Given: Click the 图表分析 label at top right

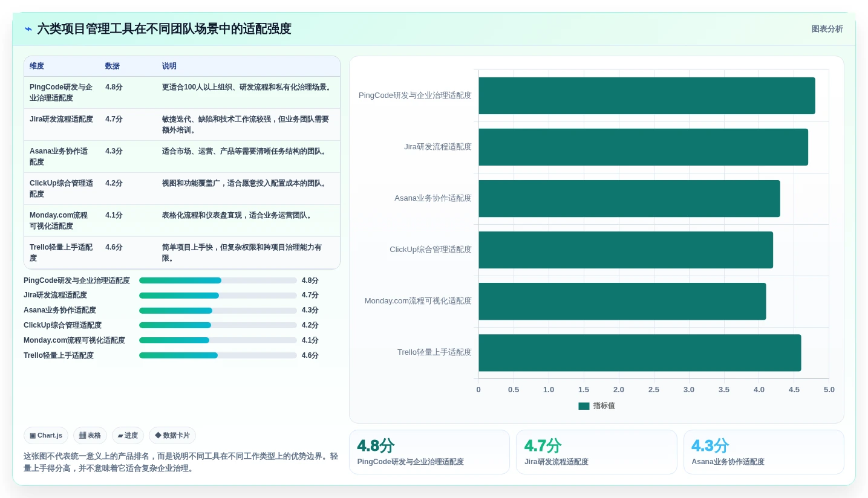Looking at the screenshot, I should pyautogui.click(x=827, y=29).
